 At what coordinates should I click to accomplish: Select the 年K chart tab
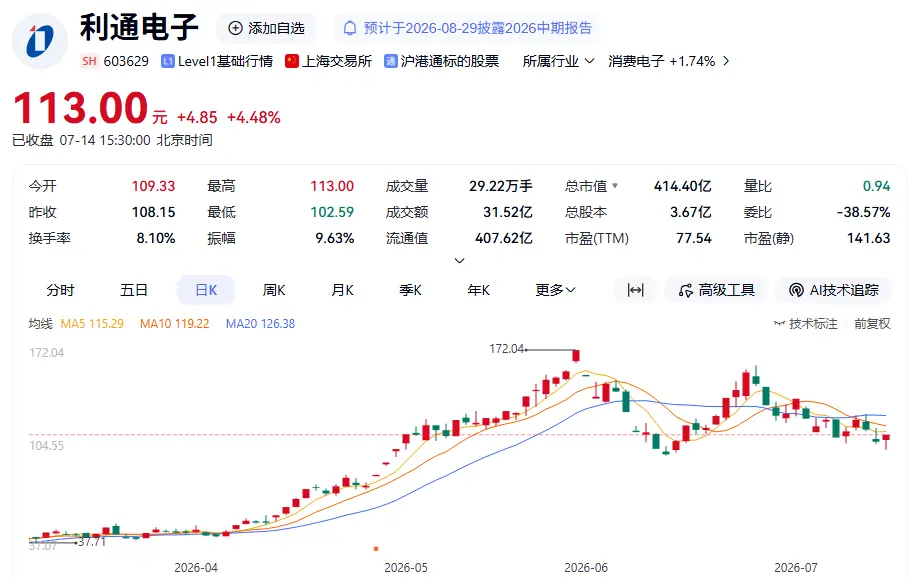pyautogui.click(x=479, y=290)
